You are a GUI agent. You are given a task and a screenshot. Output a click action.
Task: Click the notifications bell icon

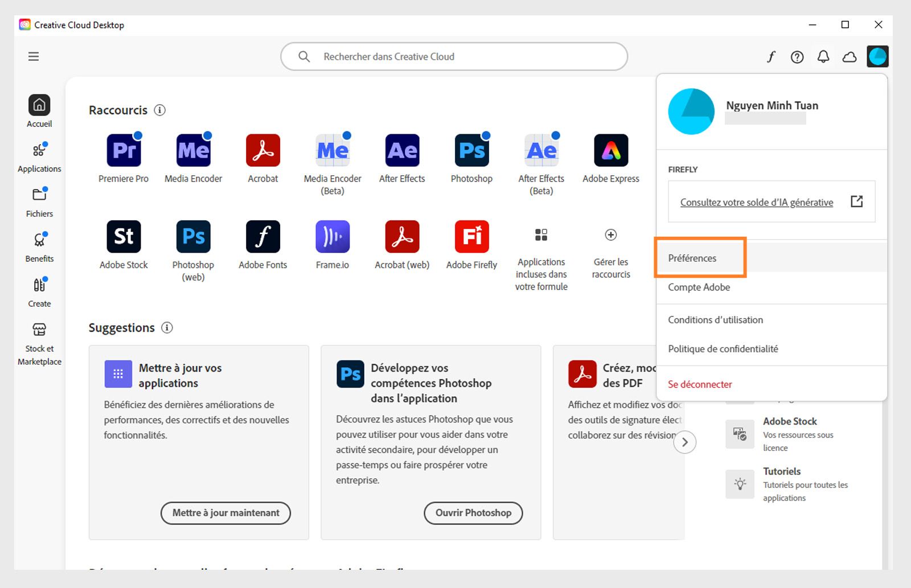tap(823, 56)
